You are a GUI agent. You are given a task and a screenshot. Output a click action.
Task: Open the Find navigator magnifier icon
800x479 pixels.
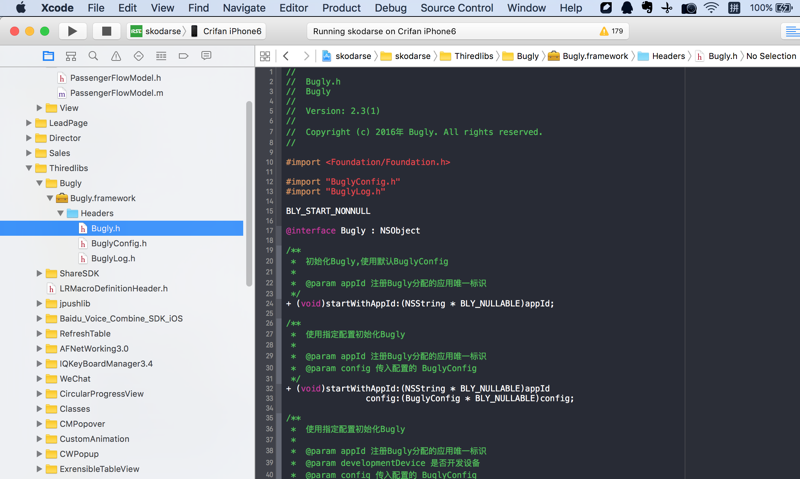[93, 56]
